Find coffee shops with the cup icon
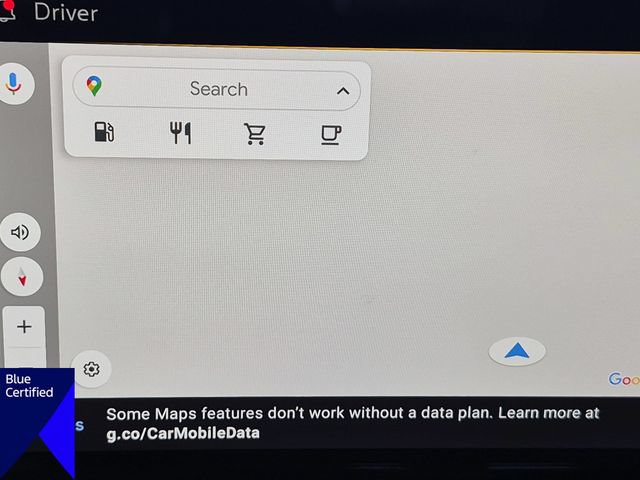This screenshot has width=640, height=480. [x=331, y=135]
